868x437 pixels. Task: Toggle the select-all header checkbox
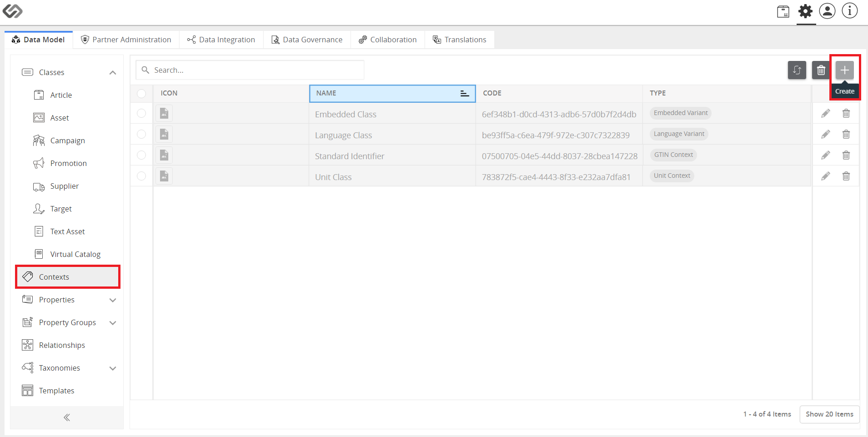[141, 93]
